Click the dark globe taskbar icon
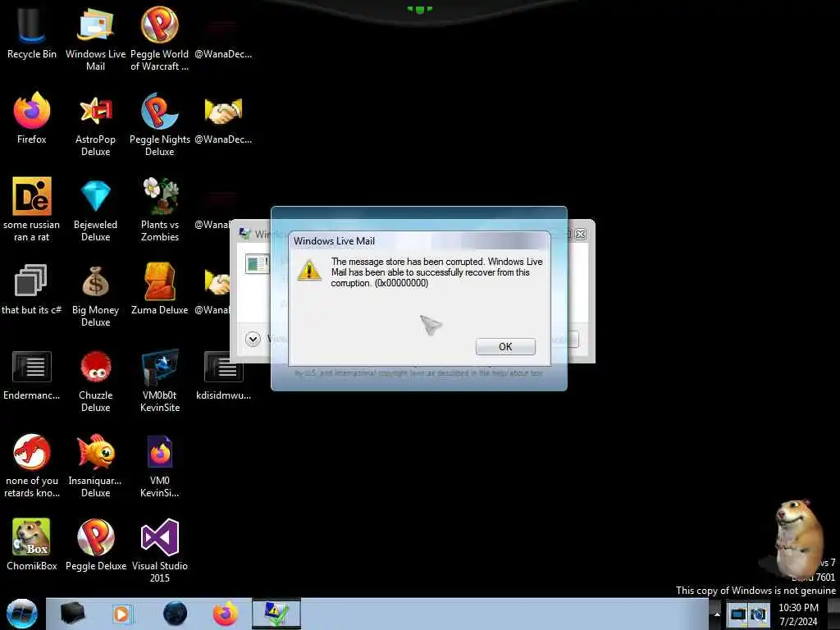Image resolution: width=840 pixels, height=630 pixels. pos(176,614)
